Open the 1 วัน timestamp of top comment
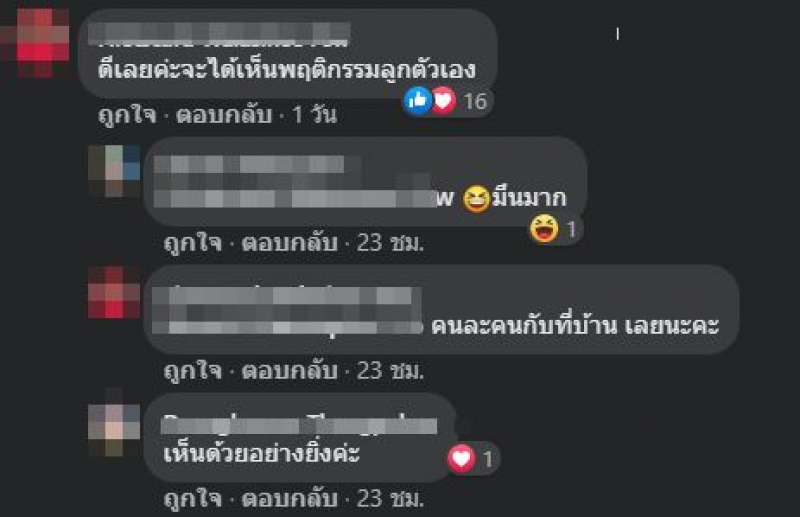 [314, 115]
